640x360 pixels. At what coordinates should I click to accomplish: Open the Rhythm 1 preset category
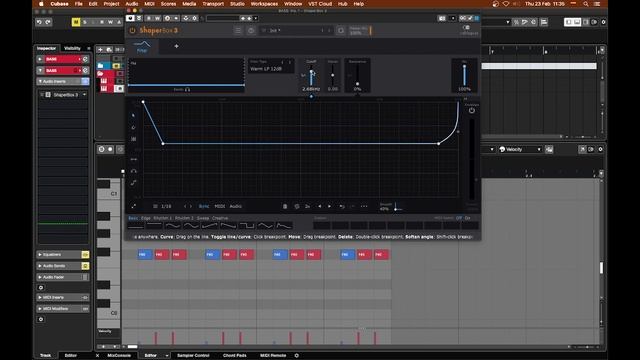[162, 218]
